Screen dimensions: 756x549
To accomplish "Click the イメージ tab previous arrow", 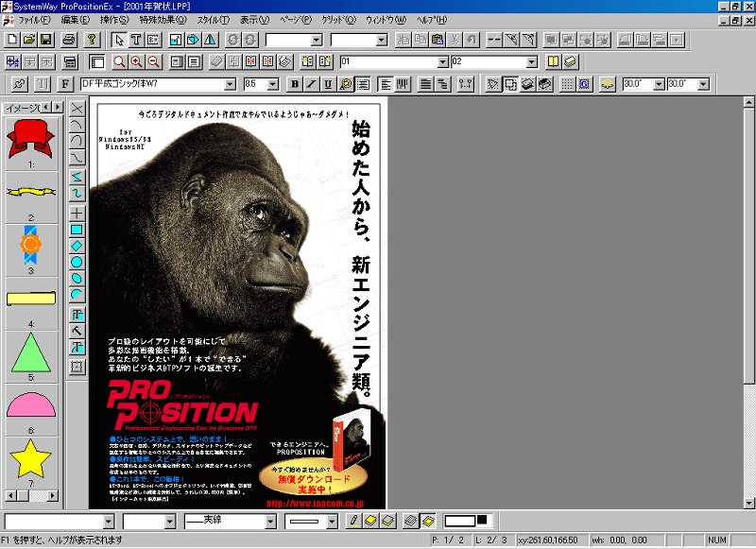I will click(46, 107).
